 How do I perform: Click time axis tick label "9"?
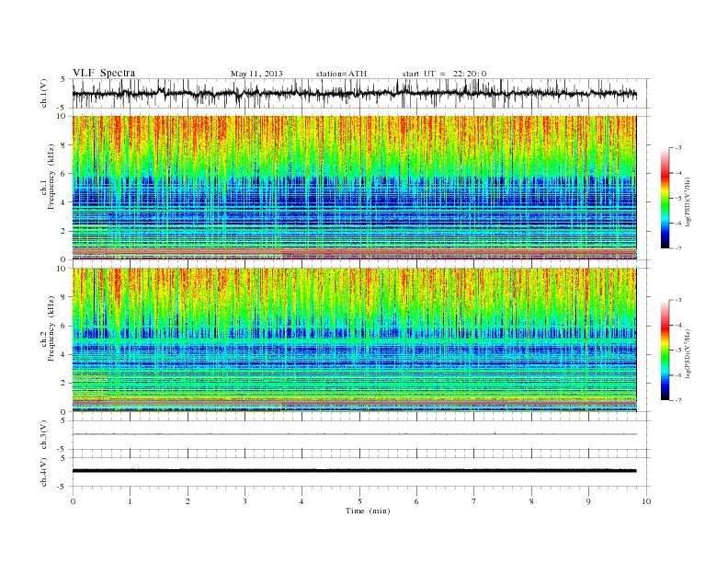(x=588, y=501)
